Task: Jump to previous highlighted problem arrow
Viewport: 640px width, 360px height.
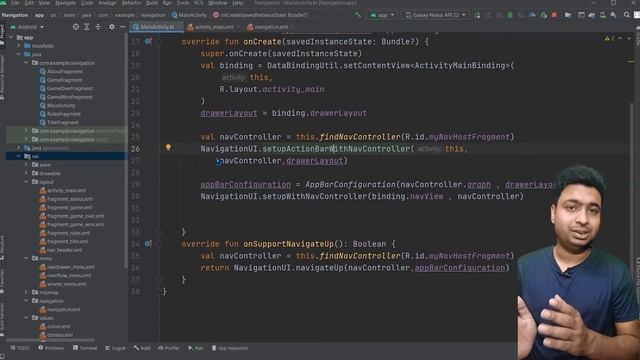Action: (620, 38)
